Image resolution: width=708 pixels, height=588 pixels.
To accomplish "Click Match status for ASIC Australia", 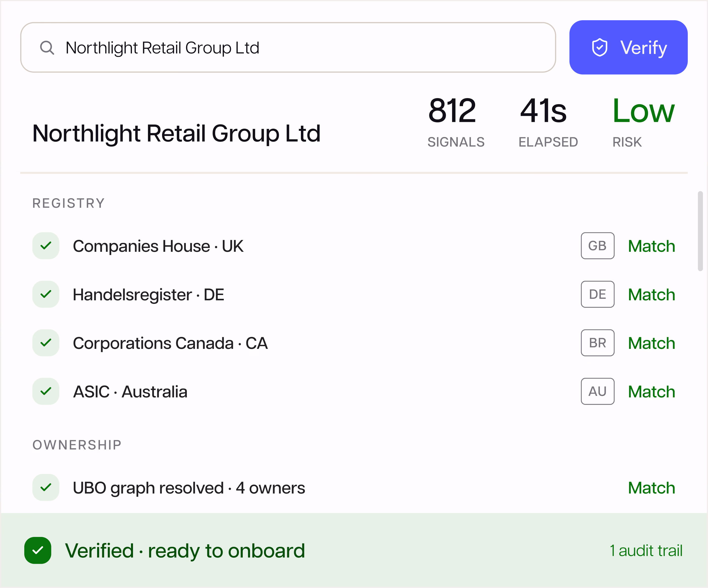I will coord(651,392).
